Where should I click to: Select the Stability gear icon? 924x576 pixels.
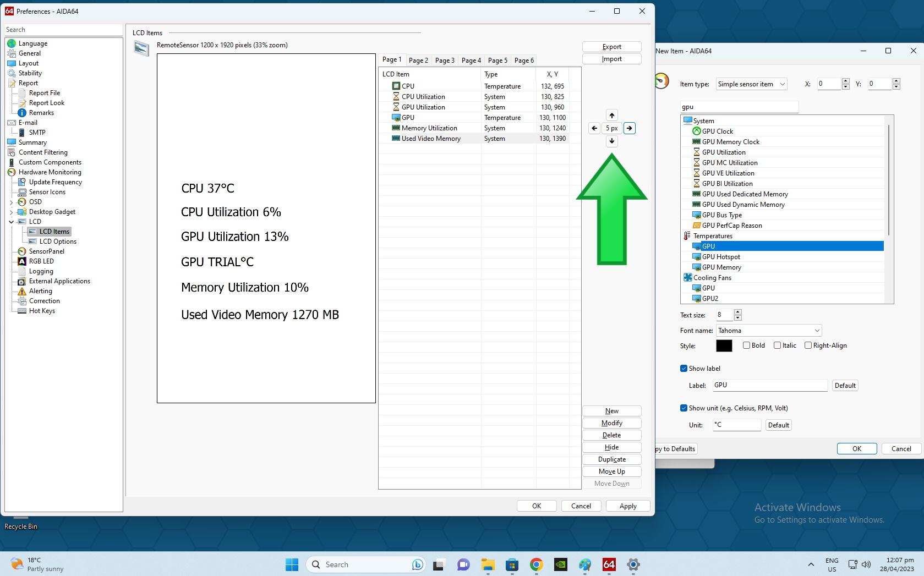pyautogui.click(x=12, y=73)
